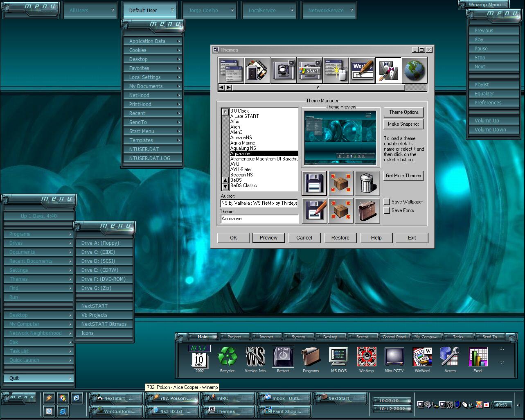Launch WinAmp from the dock
Viewport: 525px width, 420px height.
point(366,359)
